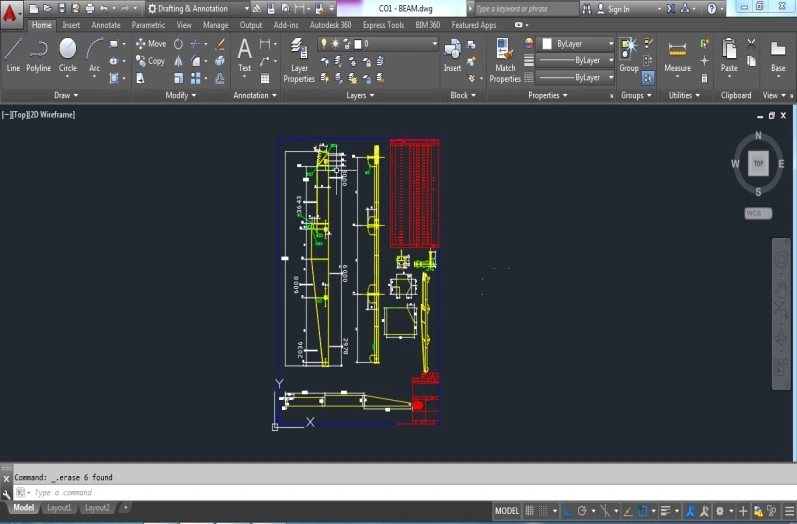Screen dimensions: 797x524
Task: Click in the command line input field
Action: tap(407, 492)
